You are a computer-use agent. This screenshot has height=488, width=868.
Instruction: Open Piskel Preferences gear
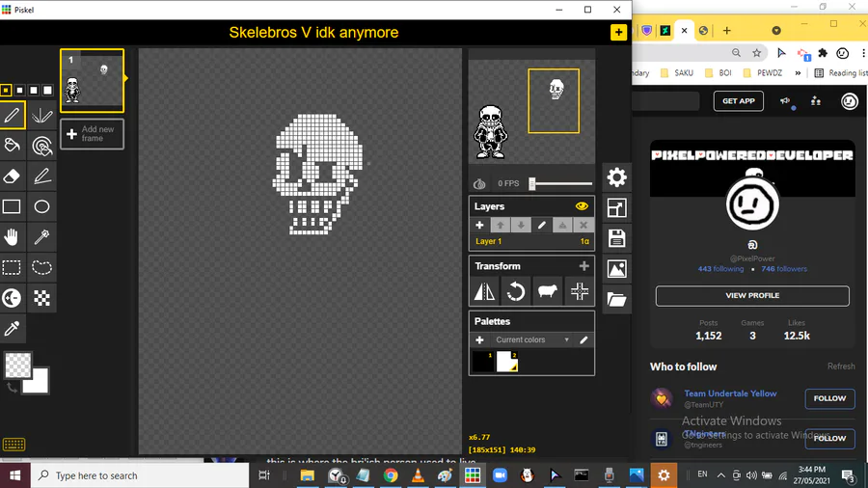click(x=616, y=177)
